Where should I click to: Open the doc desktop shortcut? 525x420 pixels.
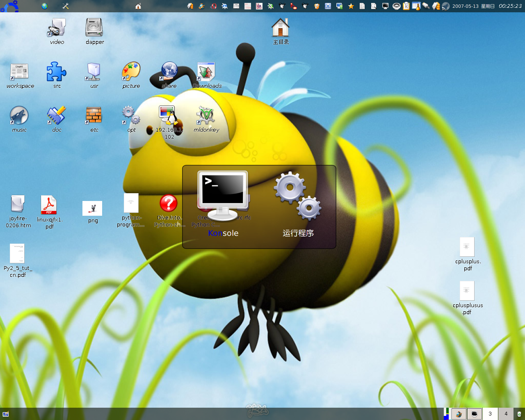tap(57, 119)
